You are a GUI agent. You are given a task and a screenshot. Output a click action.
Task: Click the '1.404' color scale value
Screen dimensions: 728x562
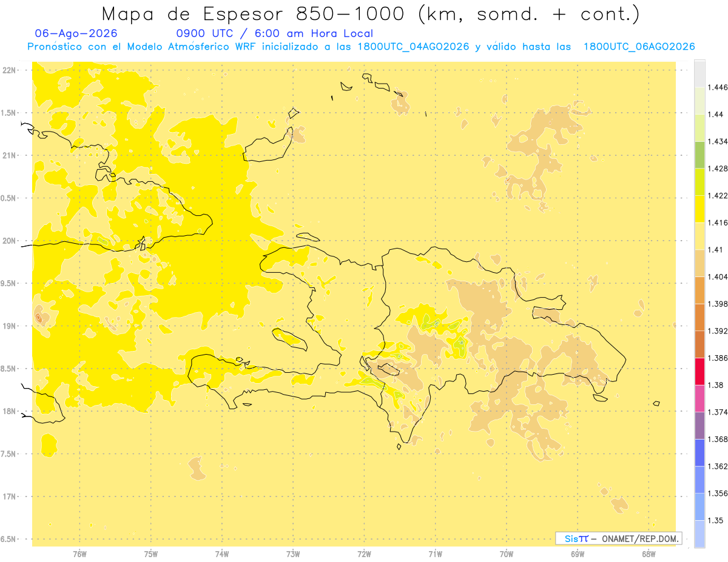click(718, 277)
